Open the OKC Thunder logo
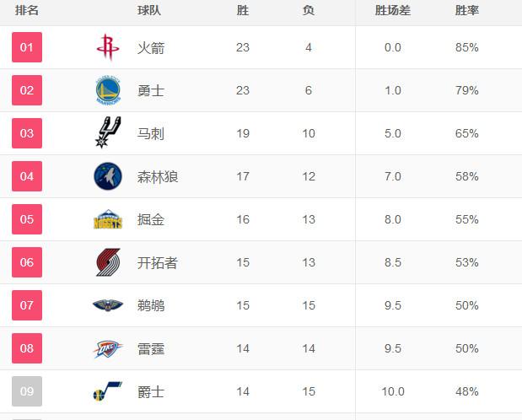This screenshot has width=522, height=420. click(108, 348)
